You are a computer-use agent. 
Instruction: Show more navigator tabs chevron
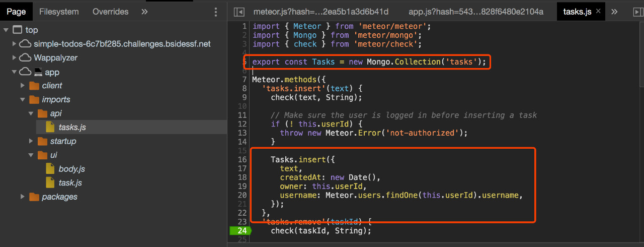coord(144,12)
